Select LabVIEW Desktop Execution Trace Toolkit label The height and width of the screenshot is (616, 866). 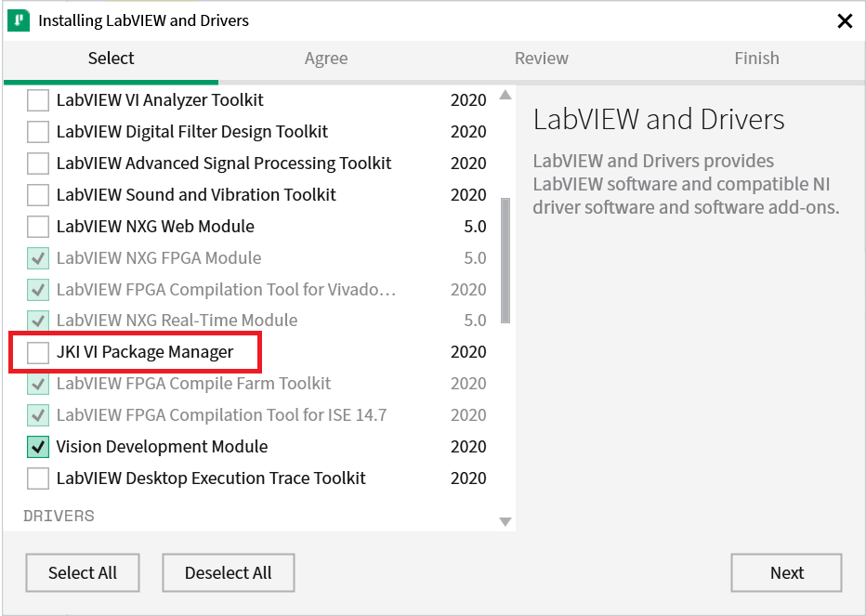[211, 478]
